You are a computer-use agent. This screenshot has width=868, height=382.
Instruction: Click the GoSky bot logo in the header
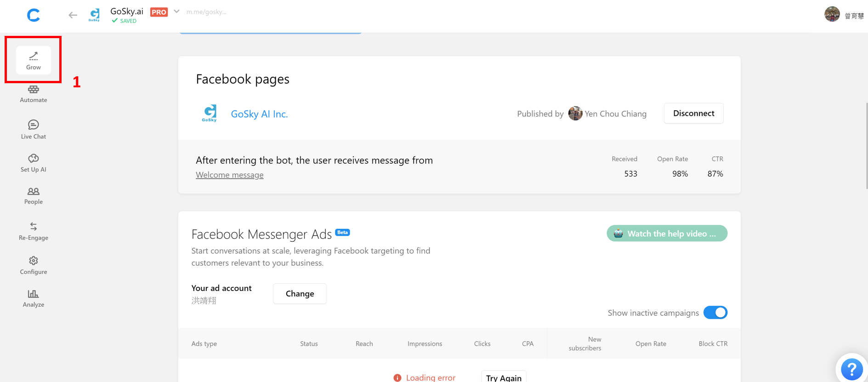pyautogui.click(x=95, y=15)
